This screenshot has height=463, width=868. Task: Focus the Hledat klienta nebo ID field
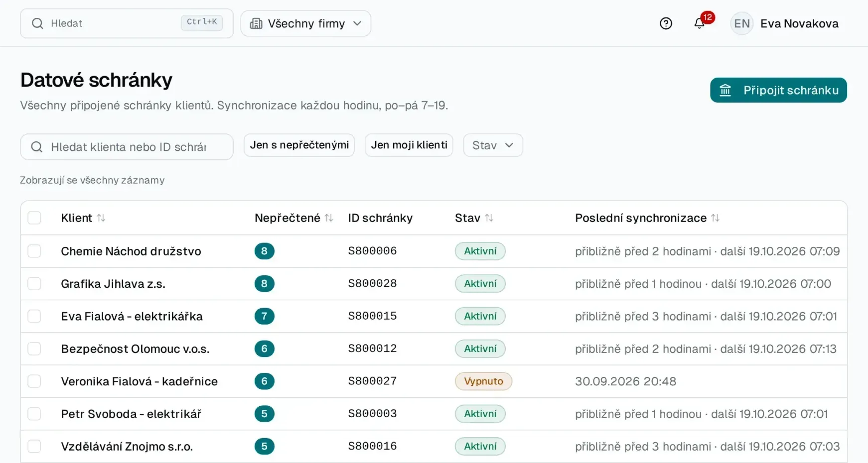[127, 147]
